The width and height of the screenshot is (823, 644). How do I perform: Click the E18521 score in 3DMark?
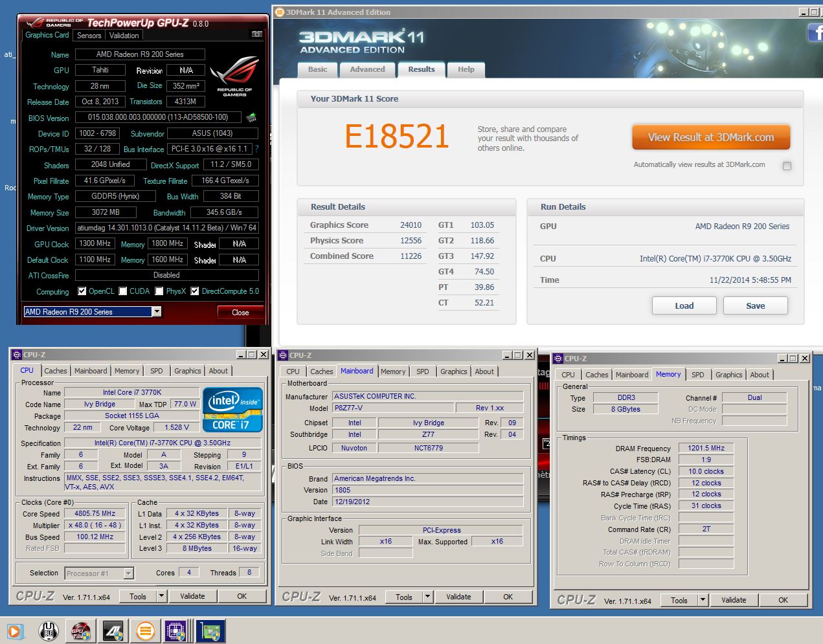pos(396,137)
